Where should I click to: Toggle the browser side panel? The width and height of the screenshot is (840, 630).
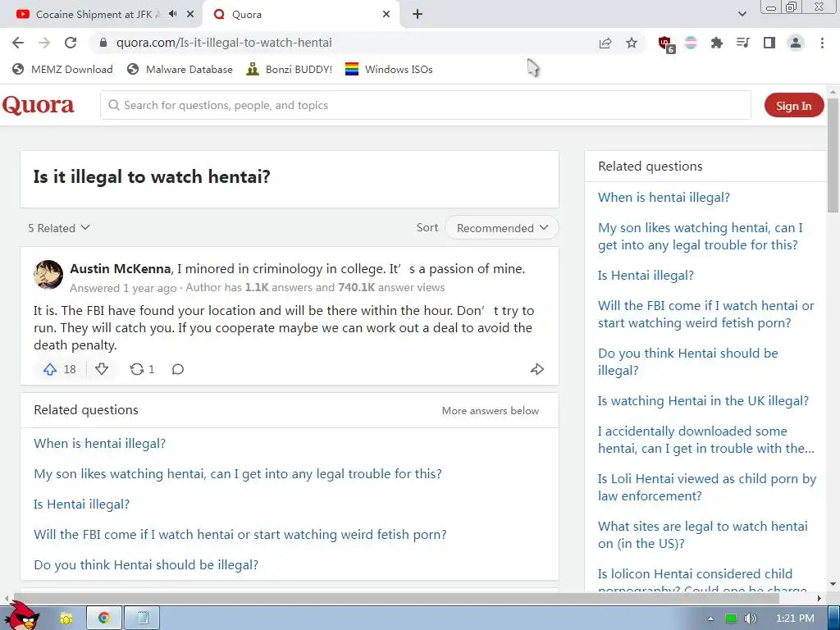[769, 43]
